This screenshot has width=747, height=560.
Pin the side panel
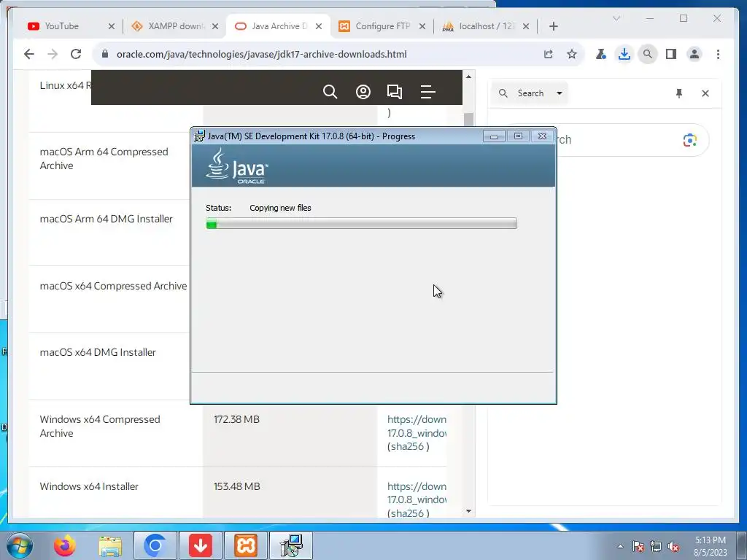click(x=679, y=93)
